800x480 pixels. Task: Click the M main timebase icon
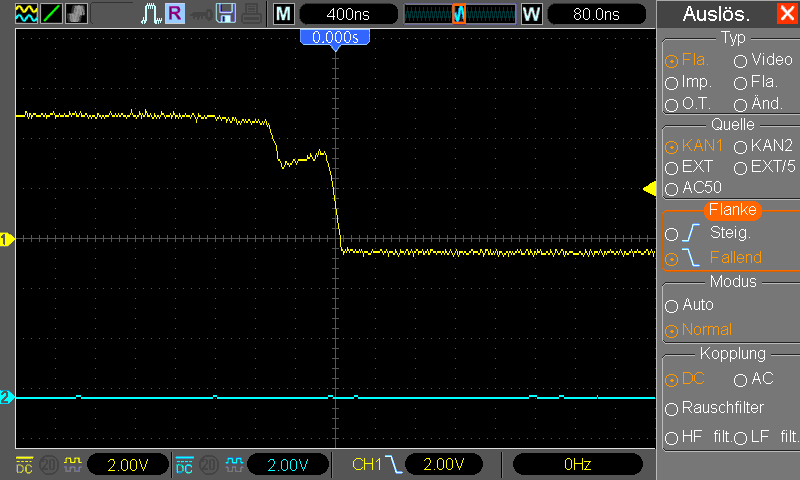(284, 14)
